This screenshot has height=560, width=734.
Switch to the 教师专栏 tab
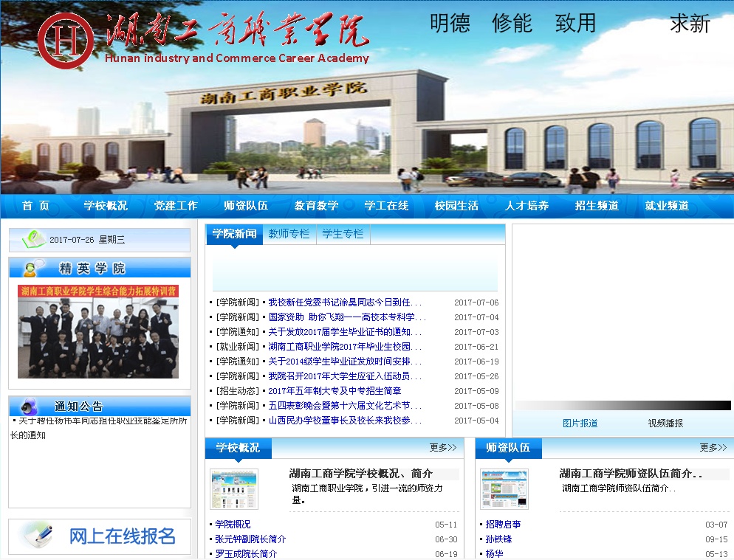click(x=289, y=234)
